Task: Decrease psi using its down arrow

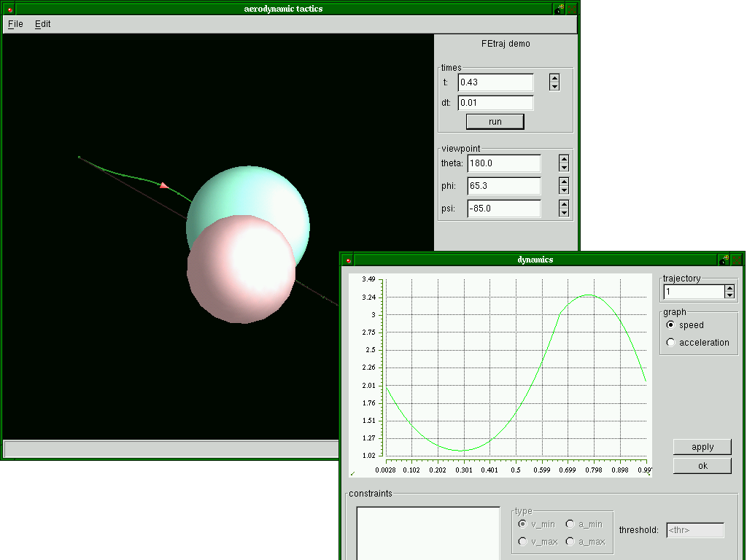Action: pos(564,212)
